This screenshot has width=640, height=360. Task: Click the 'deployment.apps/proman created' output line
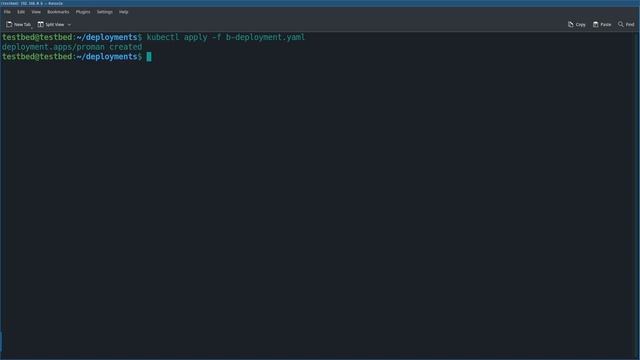click(x=72, y=47)
